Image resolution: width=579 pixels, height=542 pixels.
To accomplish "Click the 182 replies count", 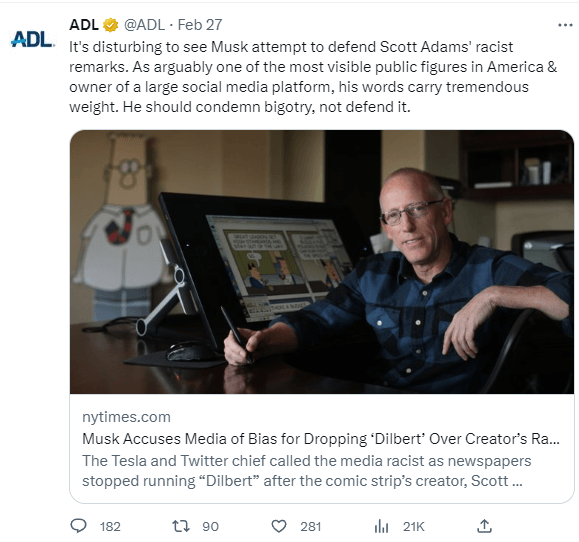I will pos(110,526).
